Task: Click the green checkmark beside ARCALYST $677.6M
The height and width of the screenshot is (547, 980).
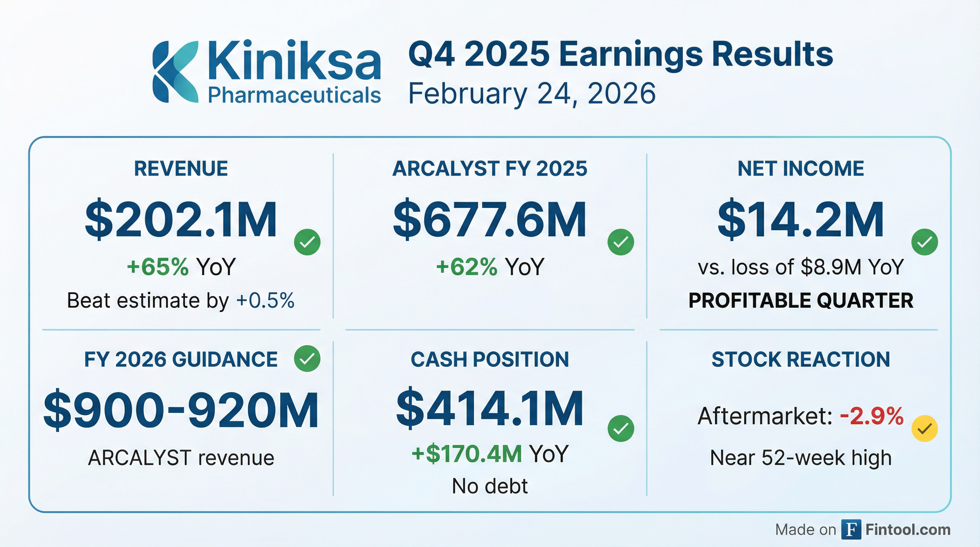Action: (620, 242)
